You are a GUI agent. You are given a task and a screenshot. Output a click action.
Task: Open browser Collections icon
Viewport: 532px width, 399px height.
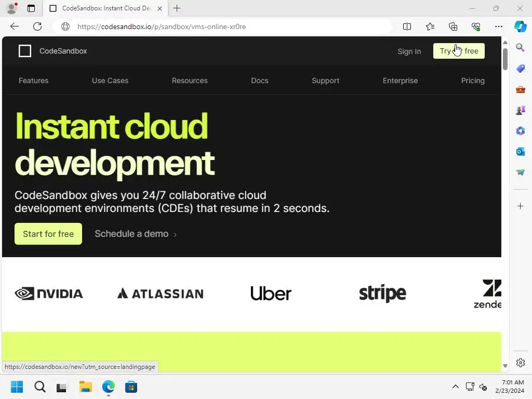click(x=453, y=26)
